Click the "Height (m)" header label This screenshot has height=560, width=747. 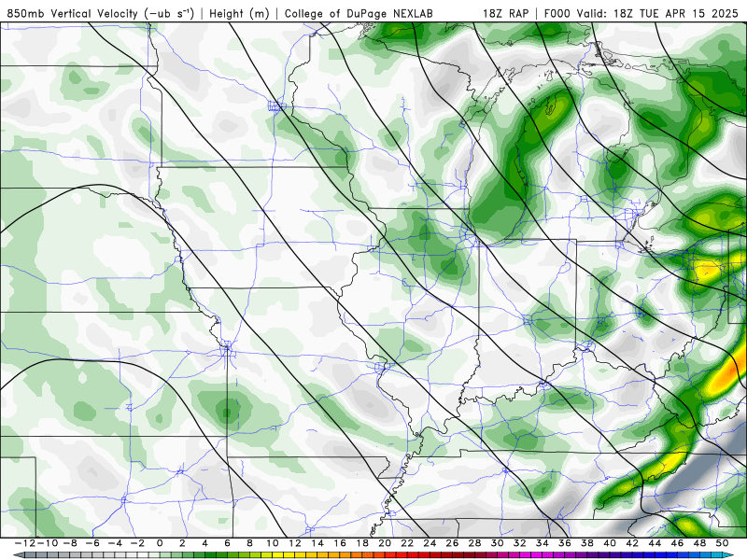coord(239,13)
